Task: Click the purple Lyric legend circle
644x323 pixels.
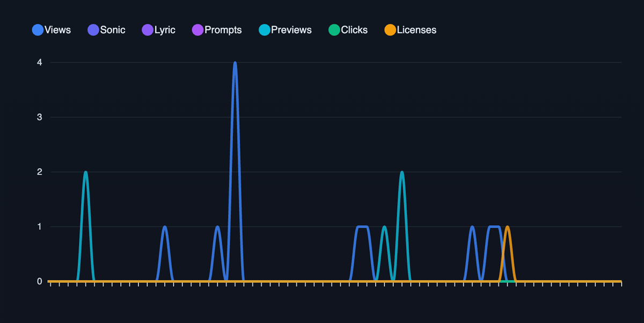Action: pyautogui.click(x=148, y=30)
